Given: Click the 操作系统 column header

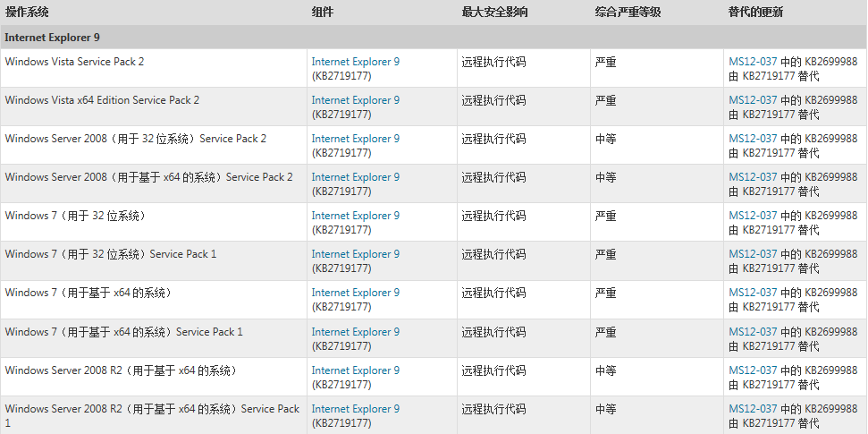Looking at the screenshot, I should tap(27, 12).
